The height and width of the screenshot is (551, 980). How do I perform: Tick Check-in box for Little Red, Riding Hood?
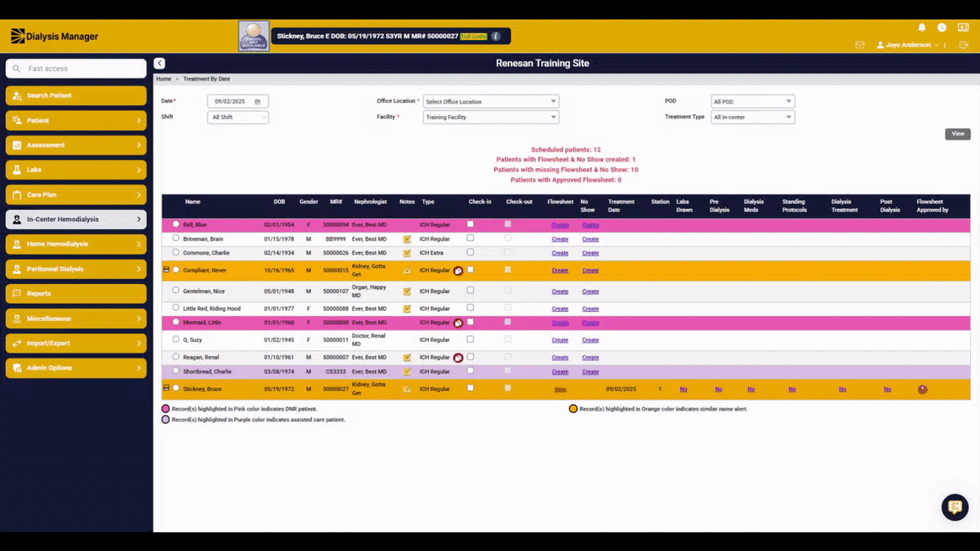click(x=470, y=308)
